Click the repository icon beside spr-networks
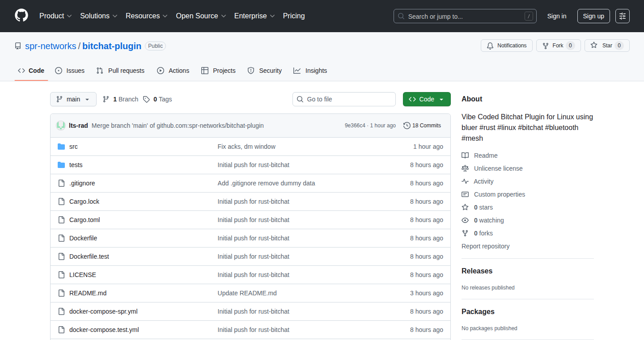The width and height of the screenshot is (644, 340). (18, 46)
